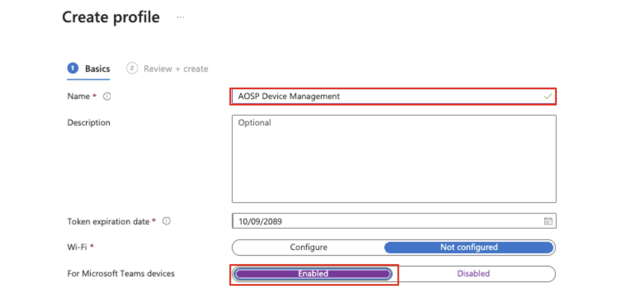Click the Name field label

tap(78, 96)
